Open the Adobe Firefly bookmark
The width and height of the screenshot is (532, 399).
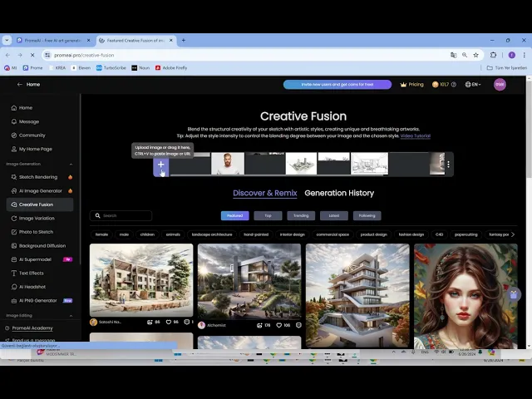click(x=171, y=68)
